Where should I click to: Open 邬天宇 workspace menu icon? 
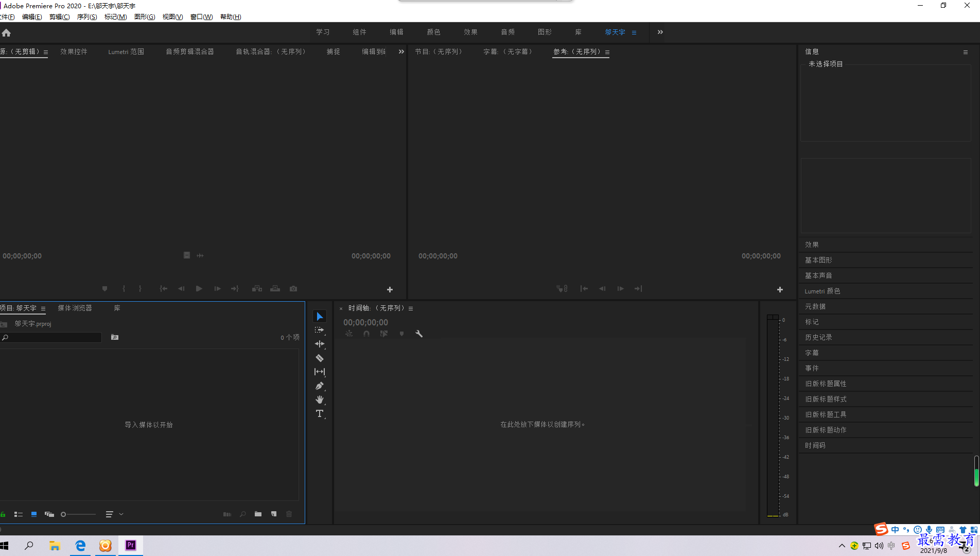(x=634, y=32)
